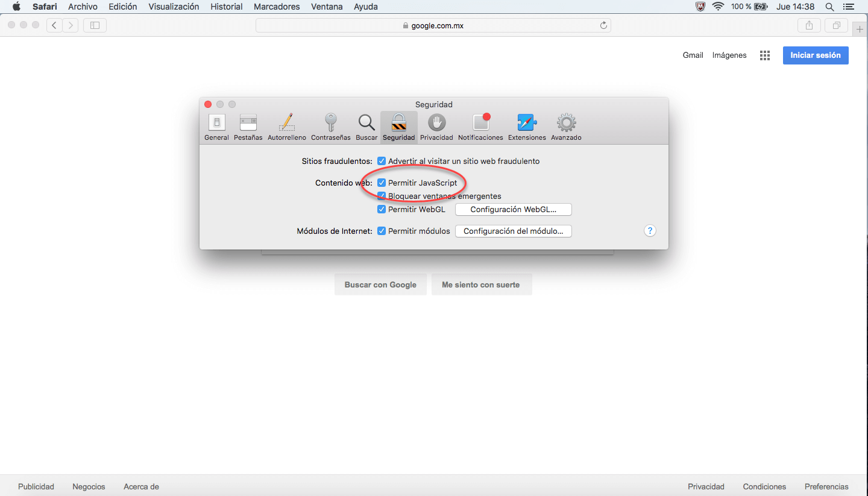The image size is (868, 496).
Task: Open Notification Center icon
Action: click(849, 7)
